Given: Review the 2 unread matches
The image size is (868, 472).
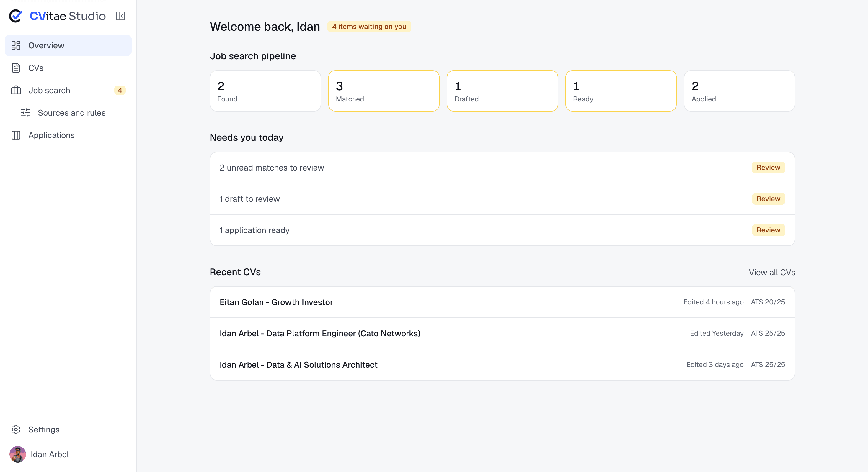Looking at the screenshot, I should click(x=768, y=168).
